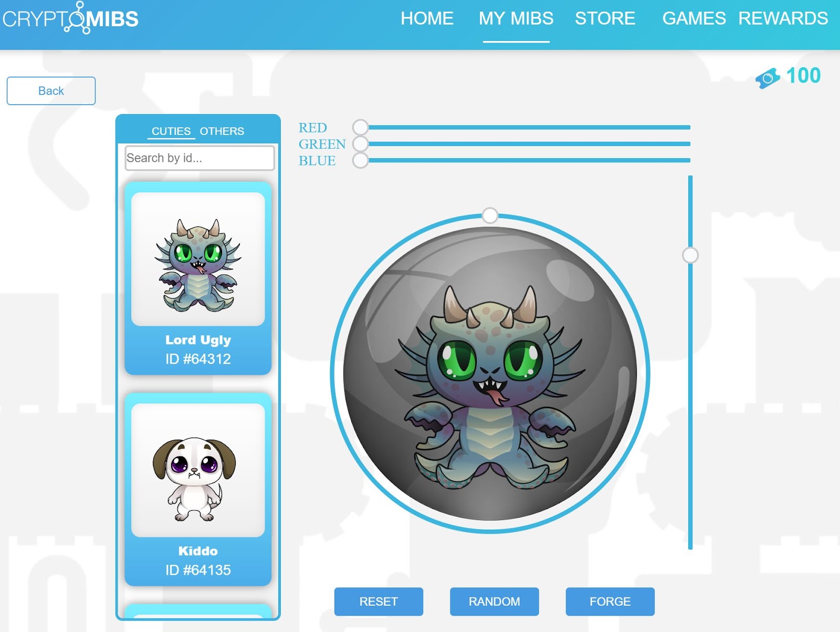Switch to the CUTIES tab
The width and height of the screenshot is (840, 632).
coord(171,131)
